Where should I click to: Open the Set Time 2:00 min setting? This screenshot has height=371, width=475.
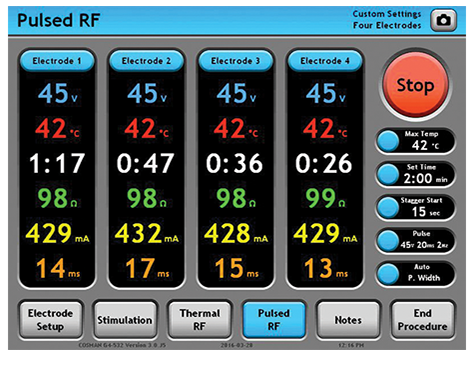coord(416,174)
